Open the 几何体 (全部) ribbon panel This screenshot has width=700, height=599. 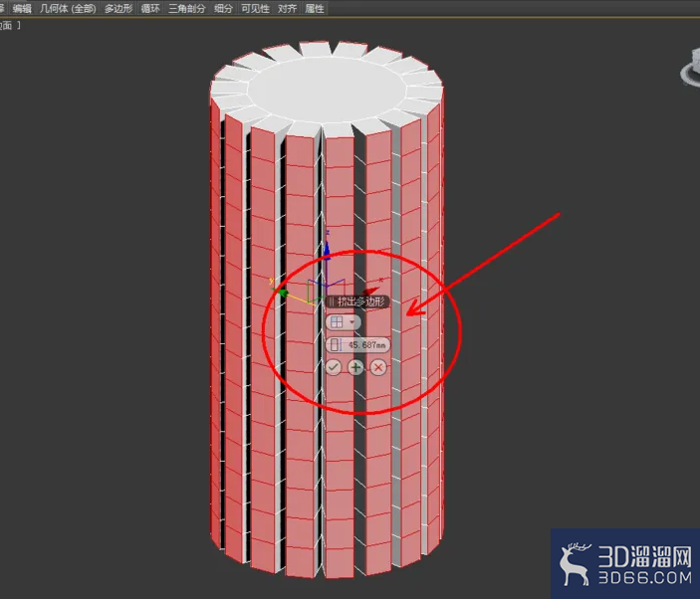(68, 9)
